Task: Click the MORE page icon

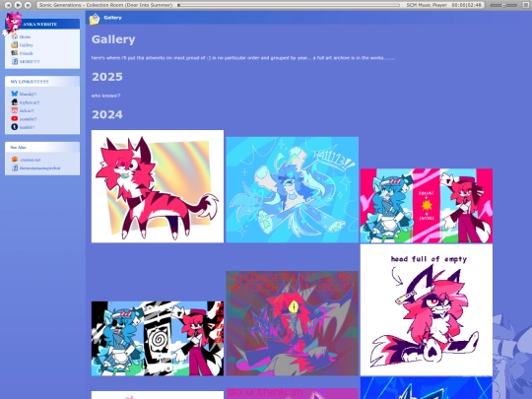Action: tap(14, 61)
